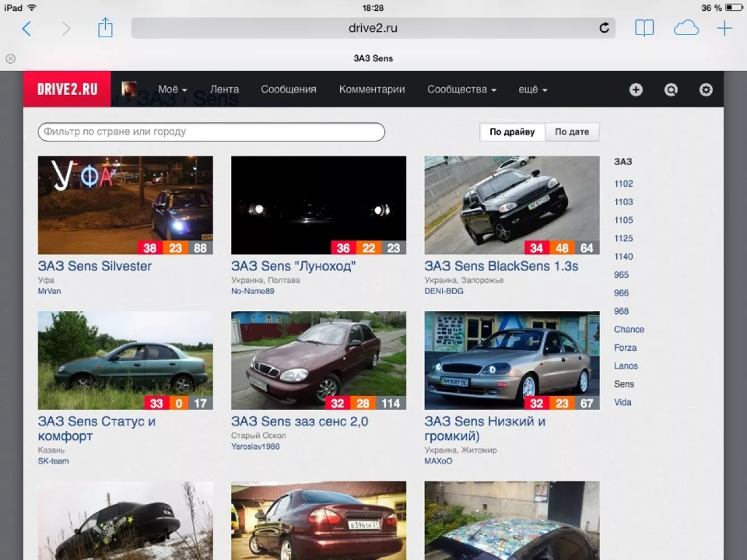Select ЗАЗ 965 model in sidebar
The image size is (747, 560).
point(621,274)
